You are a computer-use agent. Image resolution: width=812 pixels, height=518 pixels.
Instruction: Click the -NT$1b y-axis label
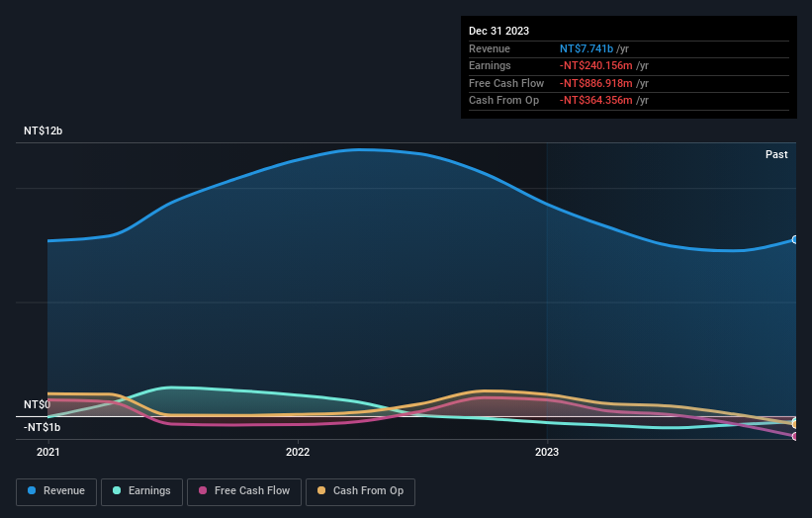click(x=42, y=427)
